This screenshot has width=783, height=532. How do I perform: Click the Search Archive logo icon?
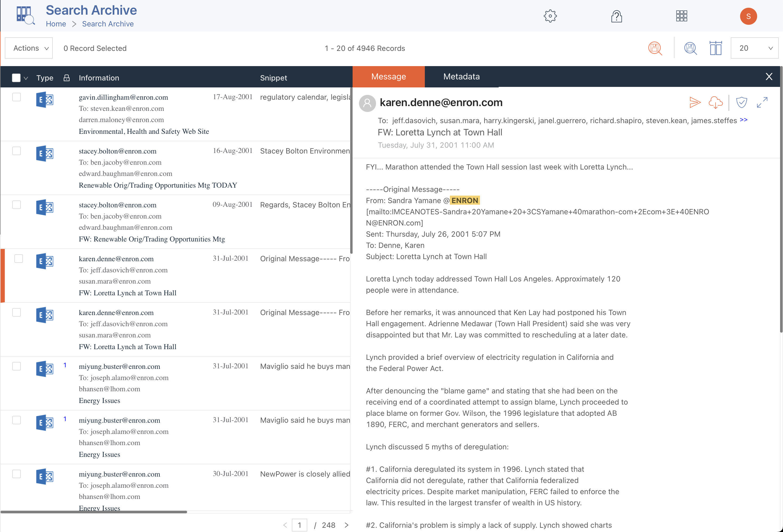[26, 15]
